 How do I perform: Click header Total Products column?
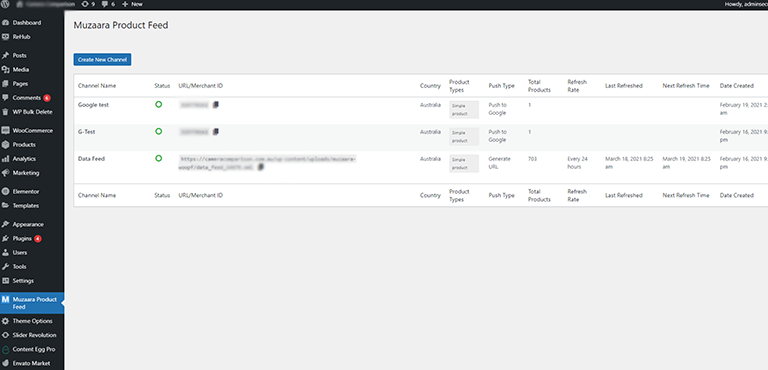pos(539,86)
